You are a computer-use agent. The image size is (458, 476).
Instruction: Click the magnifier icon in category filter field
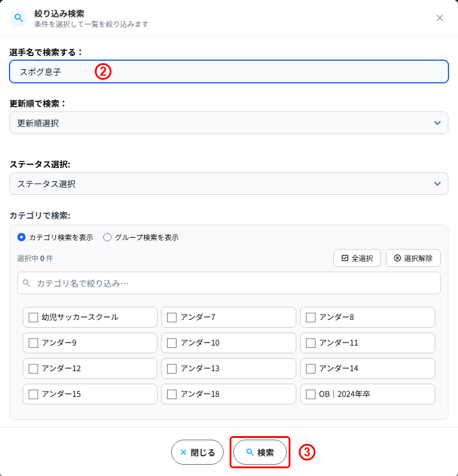[x=26, y=283]
